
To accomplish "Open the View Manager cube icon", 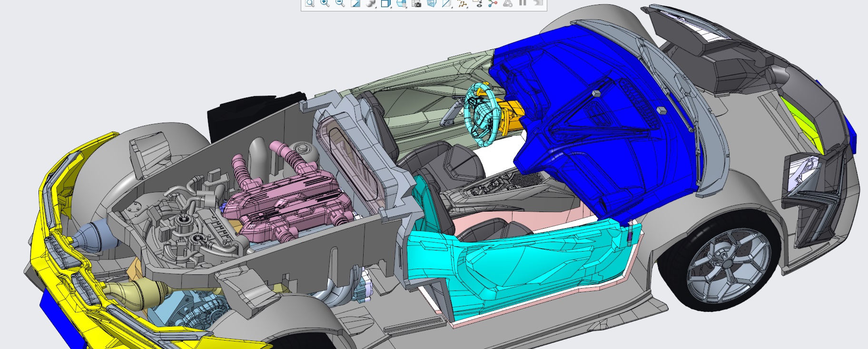I will [401, 3].
